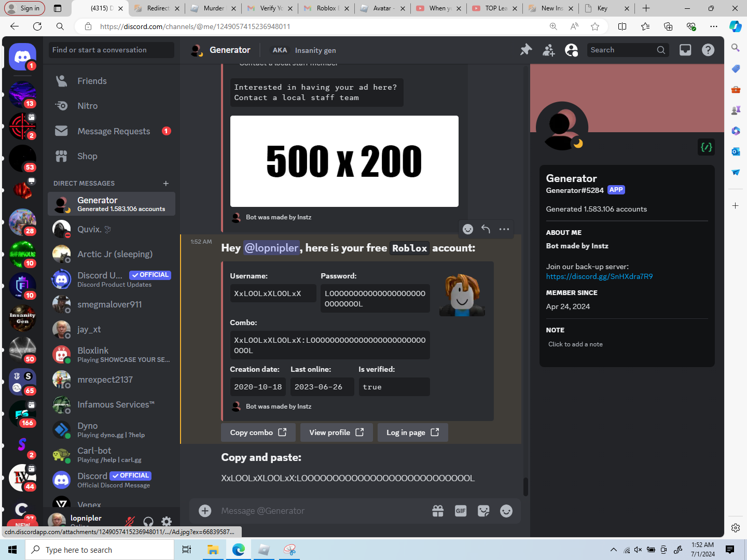747x560 pixels.
Task: Show hidden system tray icons
Action: click(x=614, y=550)
